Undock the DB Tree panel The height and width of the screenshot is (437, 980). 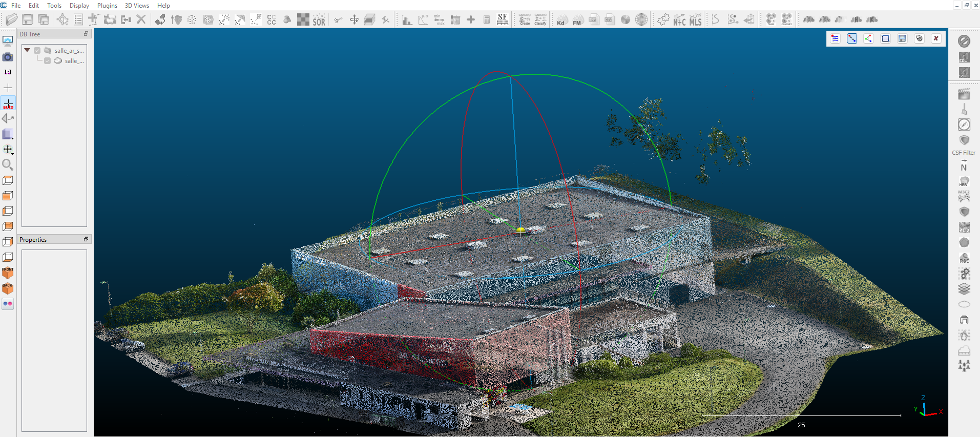(86, 34)
